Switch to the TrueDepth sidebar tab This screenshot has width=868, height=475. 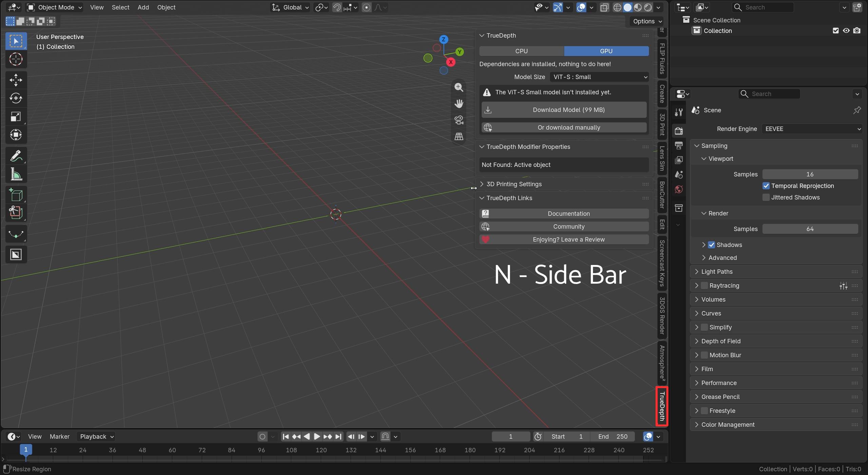662,406
